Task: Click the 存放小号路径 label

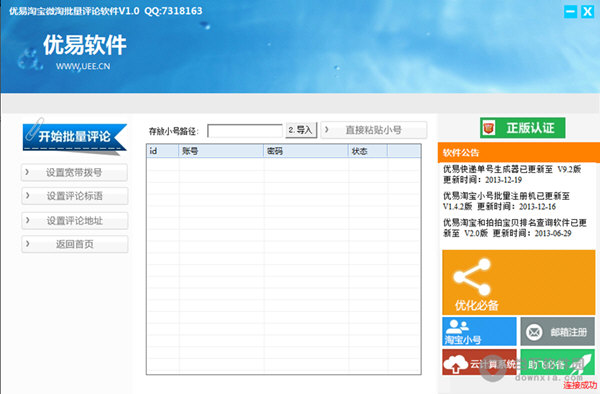Action: (x=174, y=132)
